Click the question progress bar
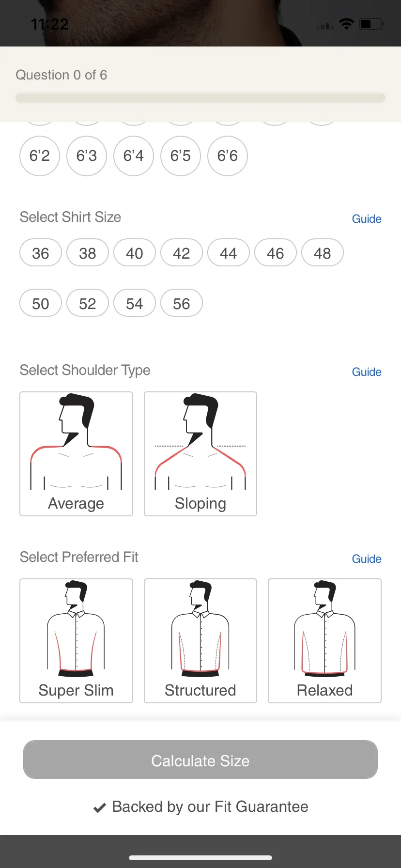This screenshot has width=401, height=868. click(x=200, y=98)
